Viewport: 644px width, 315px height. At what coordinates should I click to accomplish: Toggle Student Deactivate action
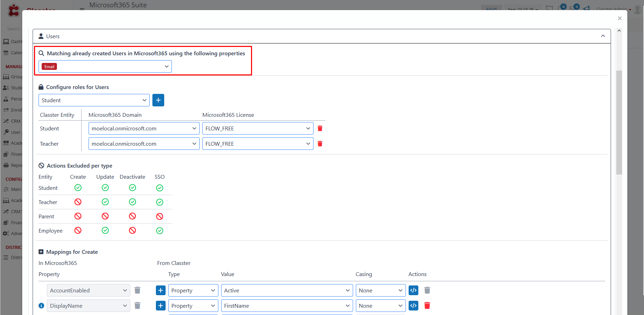(133, 188)
